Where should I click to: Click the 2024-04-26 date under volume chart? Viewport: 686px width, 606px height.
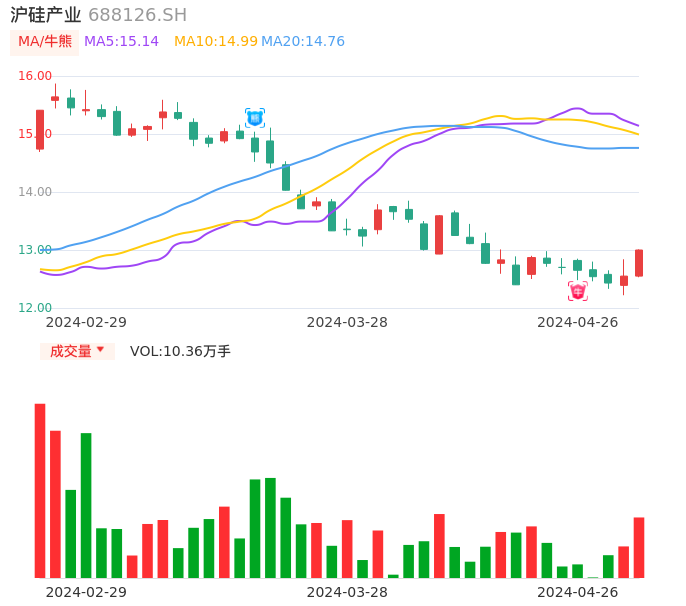coord(577,592)
